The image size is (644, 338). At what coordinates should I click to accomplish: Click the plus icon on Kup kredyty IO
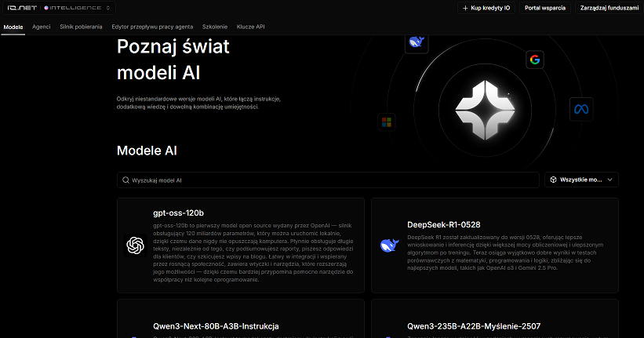[465, 8]
